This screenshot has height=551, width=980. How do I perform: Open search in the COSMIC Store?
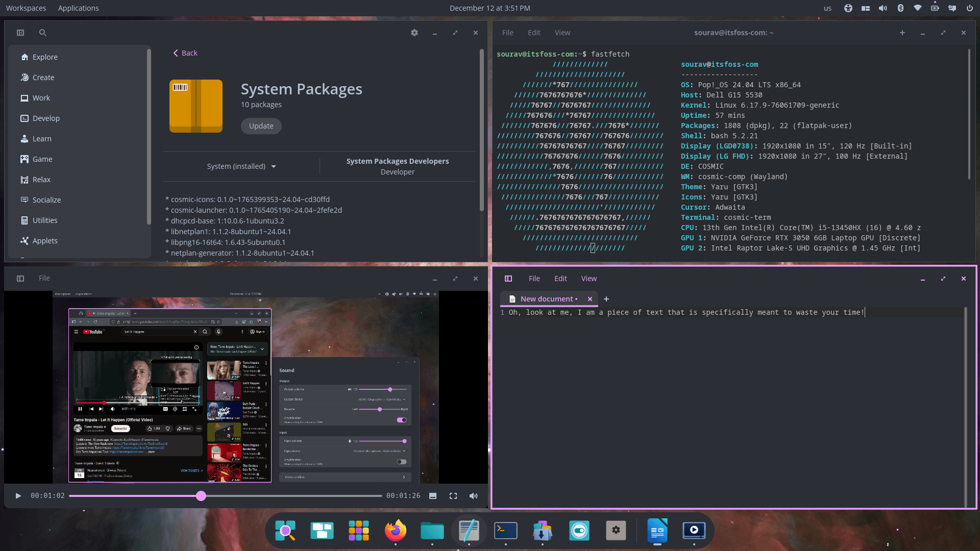[x=43, y=33]
